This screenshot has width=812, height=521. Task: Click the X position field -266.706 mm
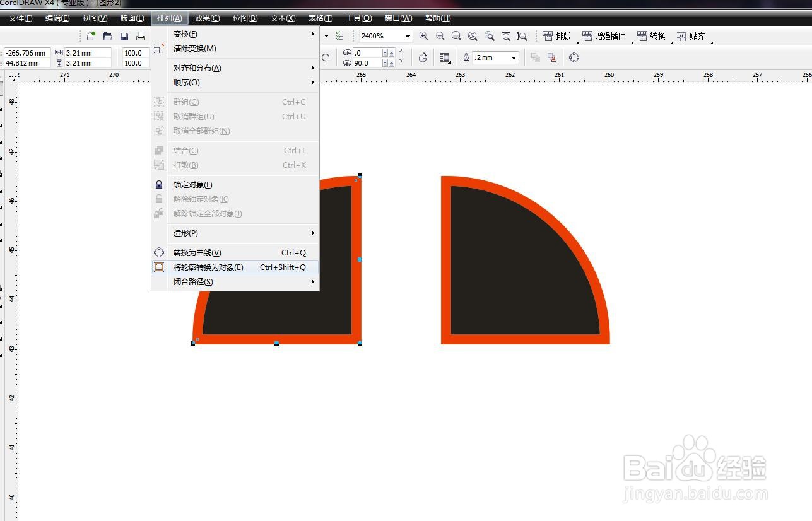tap(28, 54)
